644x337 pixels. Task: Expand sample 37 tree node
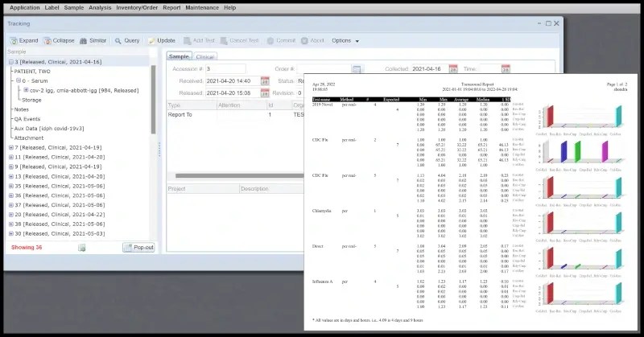11,205
